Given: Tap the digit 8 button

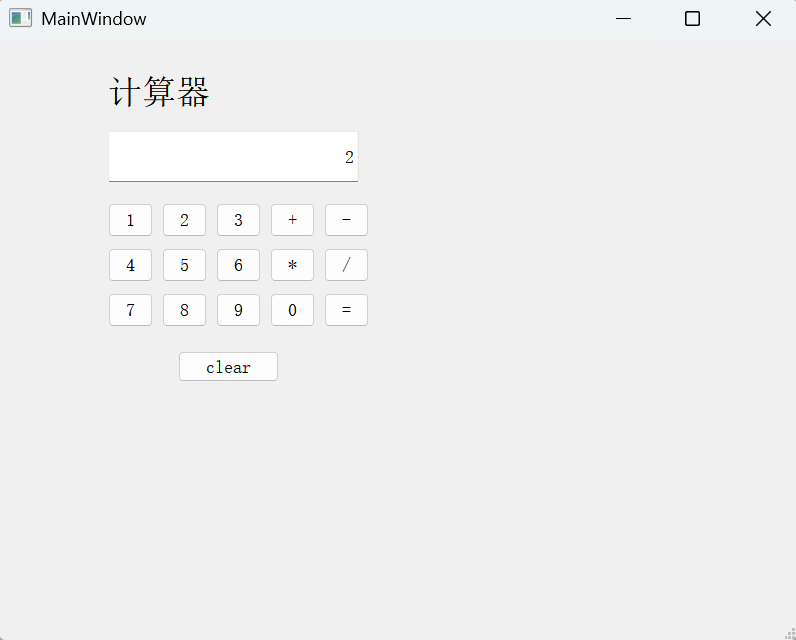Looking at the screenshot, I should (x=184, y=310).
